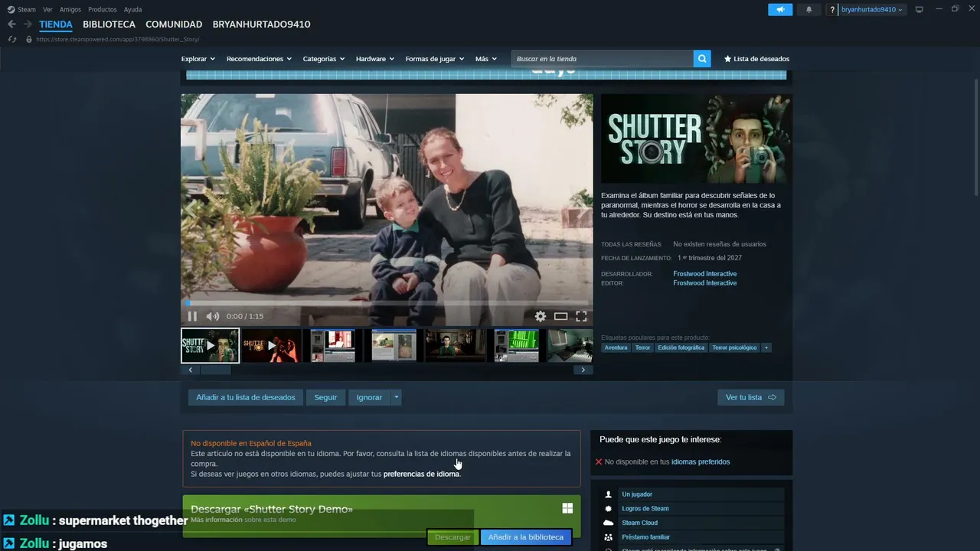980x551 pixels.
Task: Select the second trailer thumbnail
Action: tap(271, 346)
